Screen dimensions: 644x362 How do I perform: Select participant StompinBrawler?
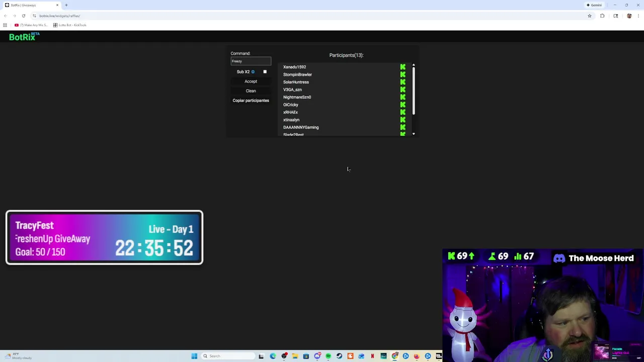[x=297, y=74]
